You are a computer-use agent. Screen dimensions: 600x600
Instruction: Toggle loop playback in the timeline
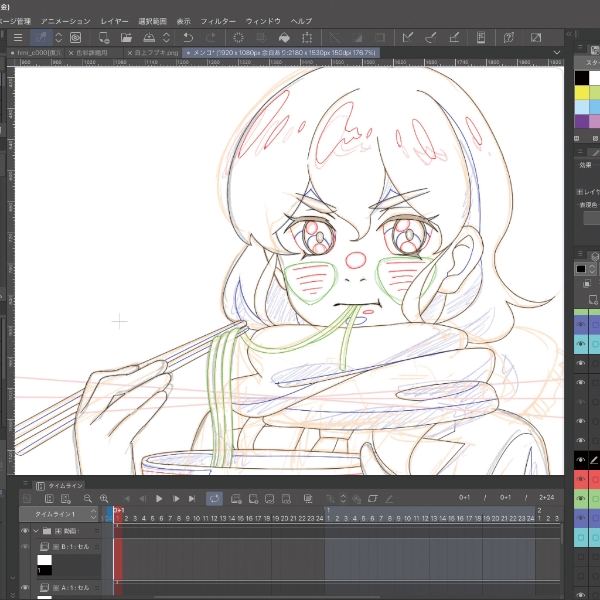pyautogui.click(x=214, y=498)
